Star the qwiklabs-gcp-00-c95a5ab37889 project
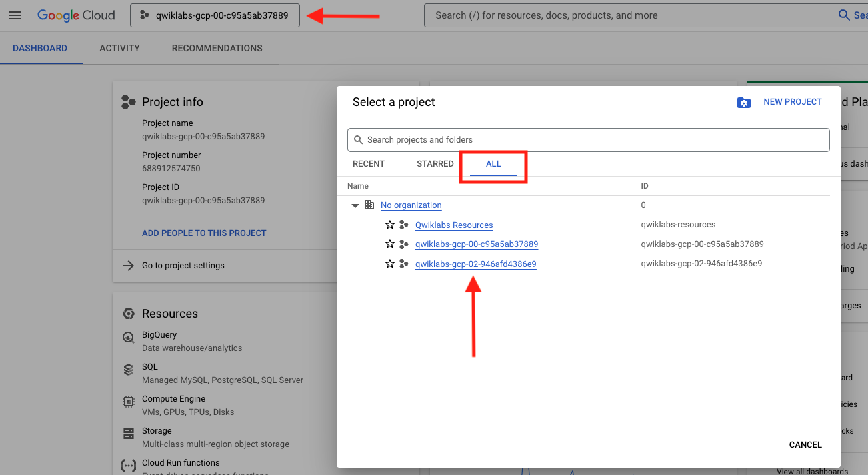Screen dimensions: 868x475 click(390, 244)
